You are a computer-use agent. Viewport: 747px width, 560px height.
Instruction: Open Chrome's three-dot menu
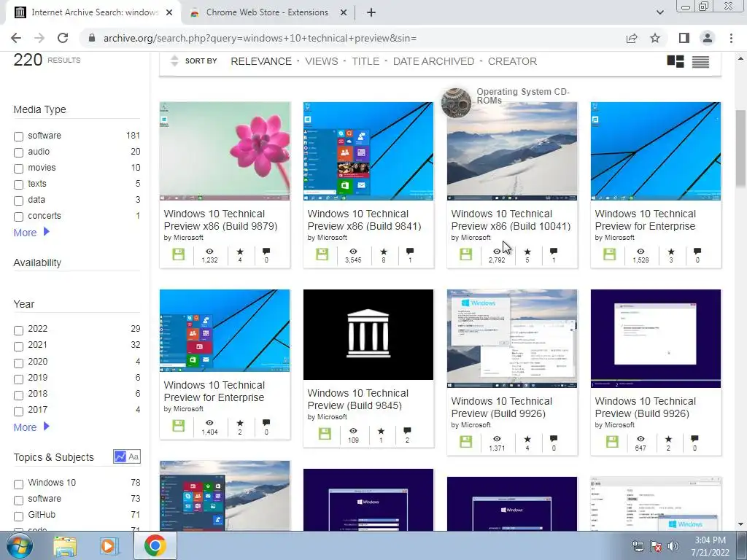pos(731,38)
